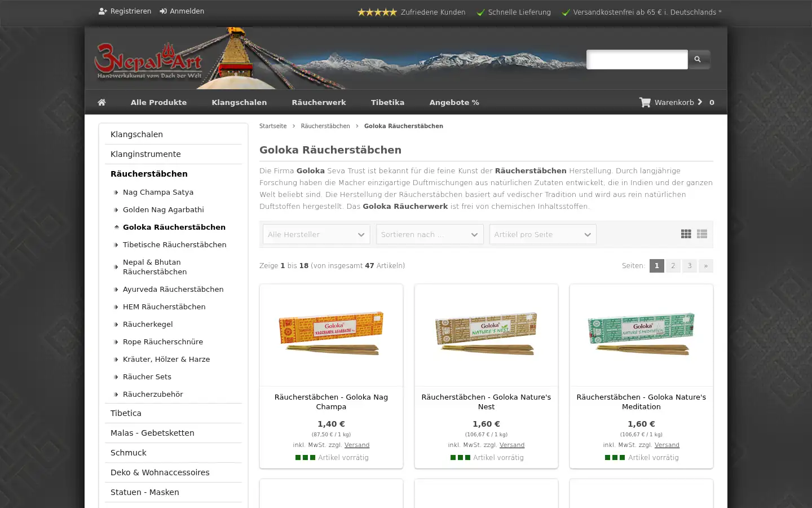Click Versandkostenfrei ab 65 € text
812x508 pixels.
642,12
